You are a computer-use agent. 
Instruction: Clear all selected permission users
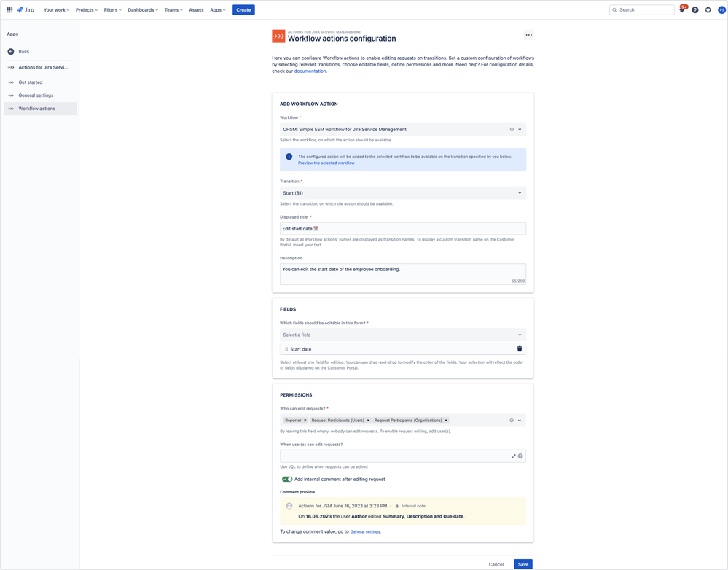[512, 421]
